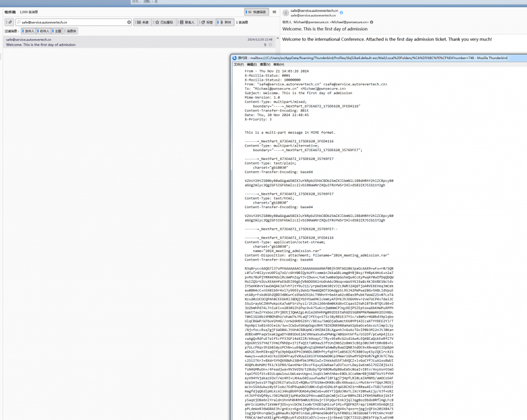Click the '1 条消息' result count text
This screenshot has width=527, height=420.
pyautogui.click(x=242, y=22)
